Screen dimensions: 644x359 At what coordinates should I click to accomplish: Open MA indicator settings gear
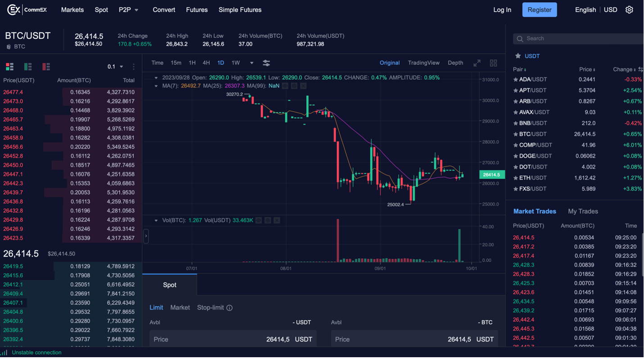tap(294, 86)
